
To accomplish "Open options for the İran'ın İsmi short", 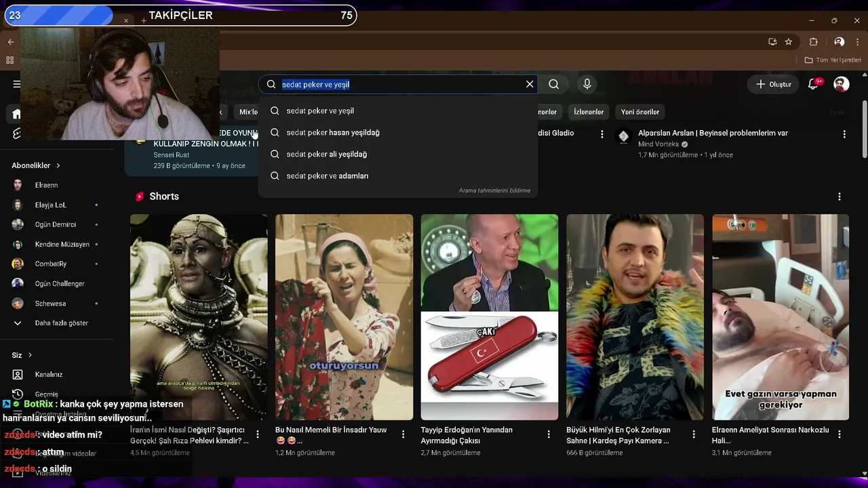I will [258, 434].
